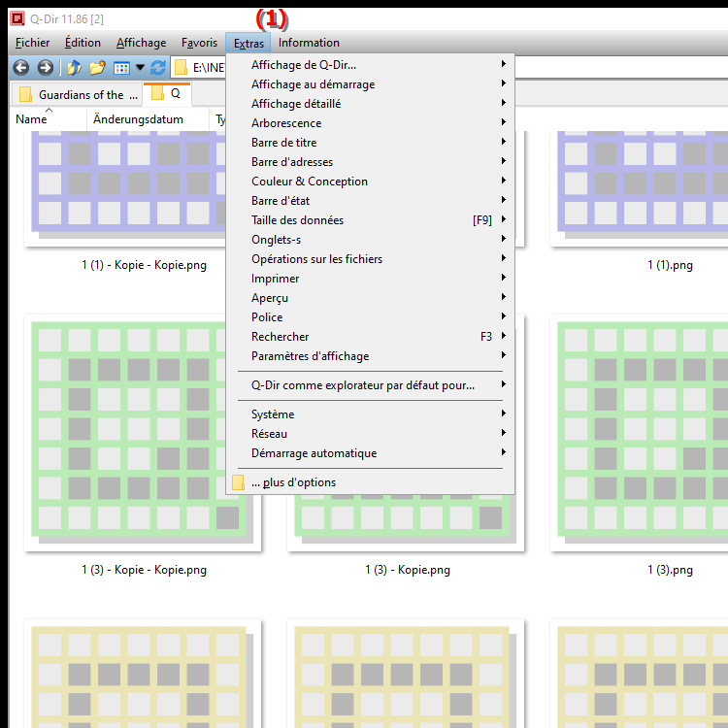Click the Extras menu
Image resolution: width=728 pixels, height=728 pixels.
248,43
